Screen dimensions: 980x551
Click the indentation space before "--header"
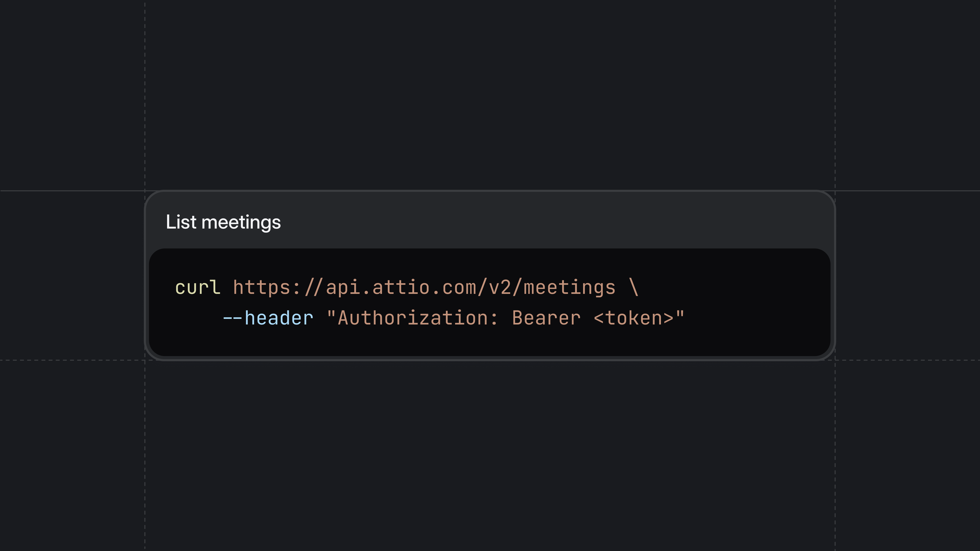[198, 318]
